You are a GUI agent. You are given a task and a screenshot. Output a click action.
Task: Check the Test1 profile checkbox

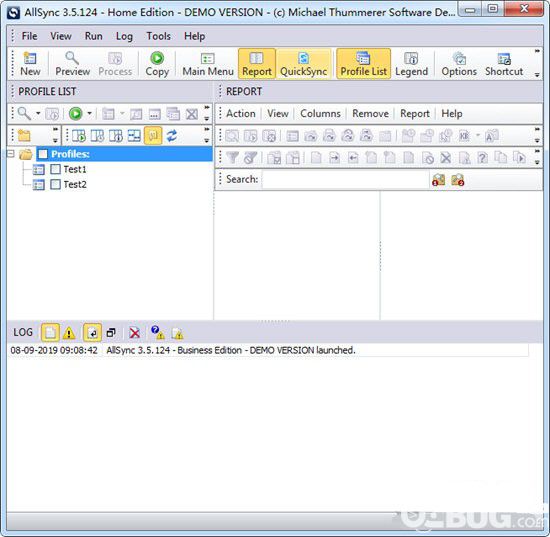point(55,169)
